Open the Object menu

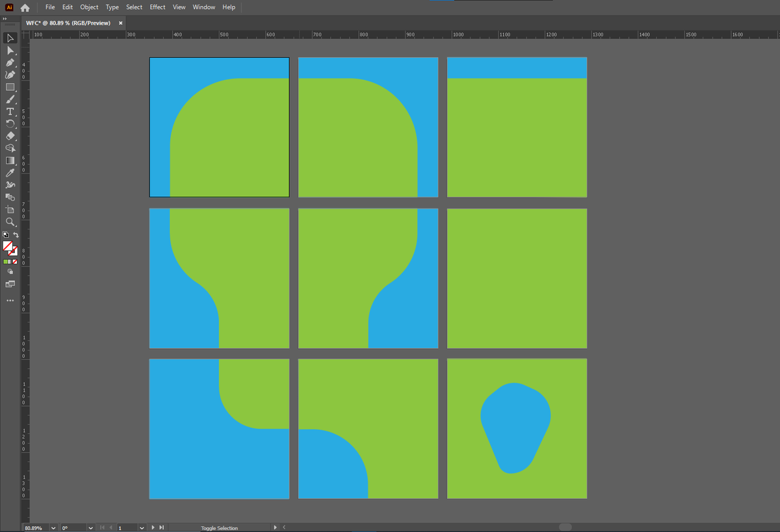click(89, 7)
